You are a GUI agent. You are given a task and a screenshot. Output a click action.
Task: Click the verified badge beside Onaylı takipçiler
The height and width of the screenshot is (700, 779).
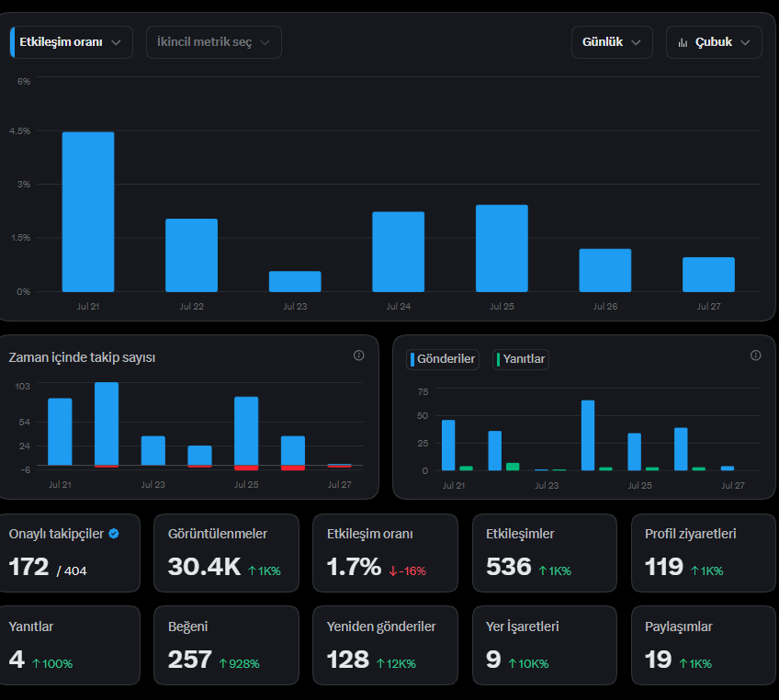click(114, 534)
